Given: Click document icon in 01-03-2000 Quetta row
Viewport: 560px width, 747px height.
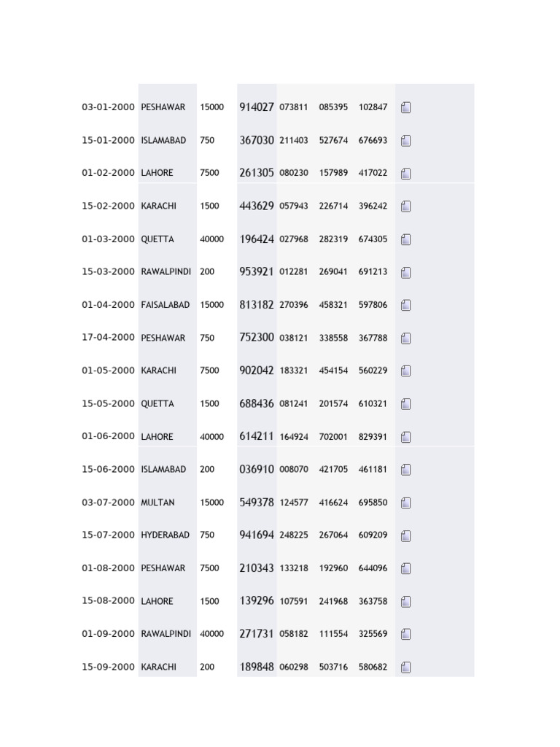Looking at the screenshot, I should 405,239.
